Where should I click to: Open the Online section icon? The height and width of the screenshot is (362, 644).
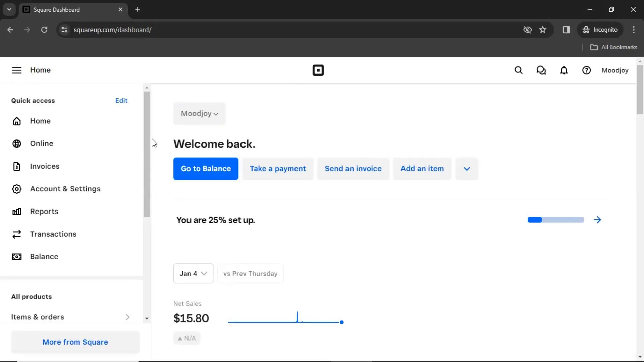pyautogui.click(x=16, y=143)
